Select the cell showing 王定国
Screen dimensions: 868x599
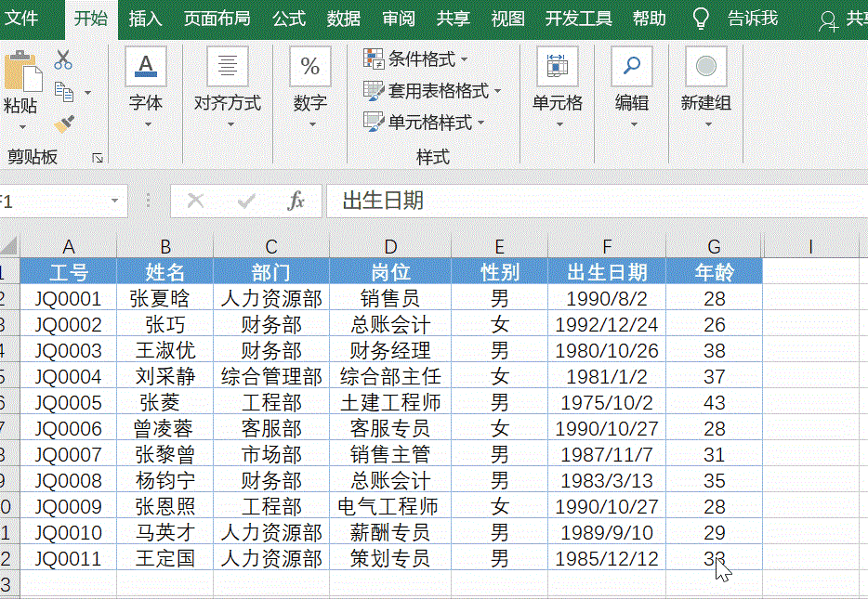coord(167,558)
